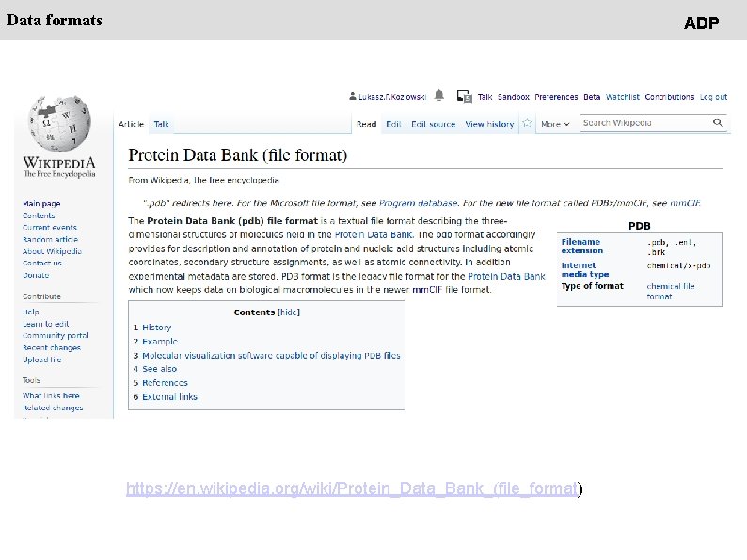The image size is (747, 560).
Task: Open the notifications bell icon
Action: pyautogui.click(x=439, y=96)
